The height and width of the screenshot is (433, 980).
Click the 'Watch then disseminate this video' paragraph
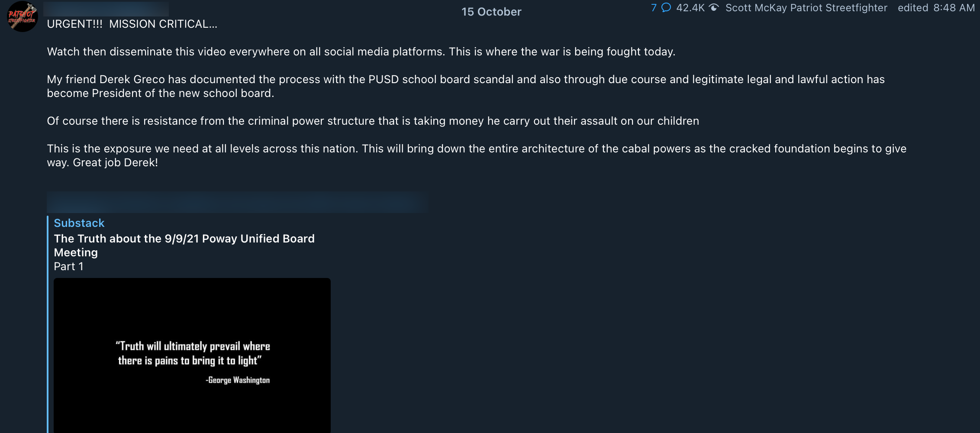tap(361, 52)
